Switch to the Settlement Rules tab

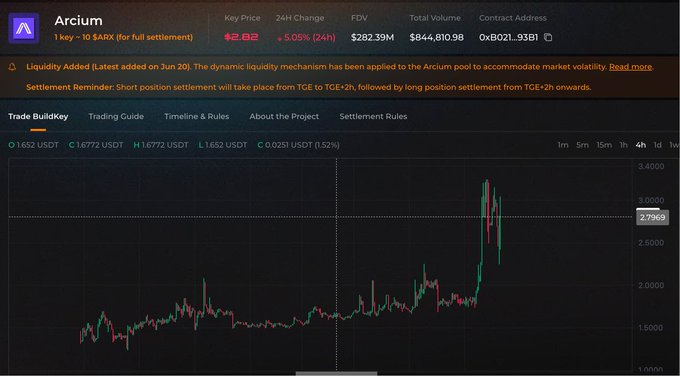click(x=373, y=116)
